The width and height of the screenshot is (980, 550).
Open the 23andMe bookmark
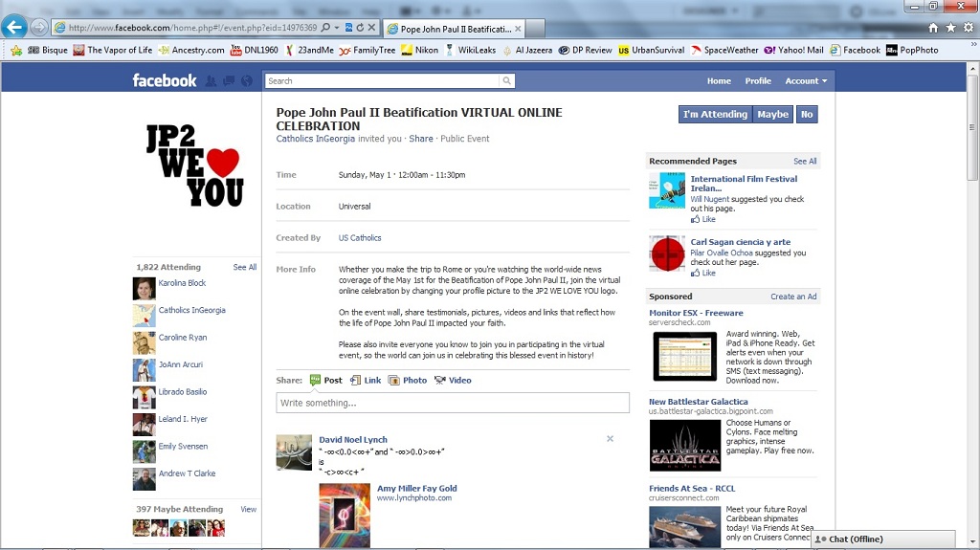pyautogui.click(x=309, y=50)
